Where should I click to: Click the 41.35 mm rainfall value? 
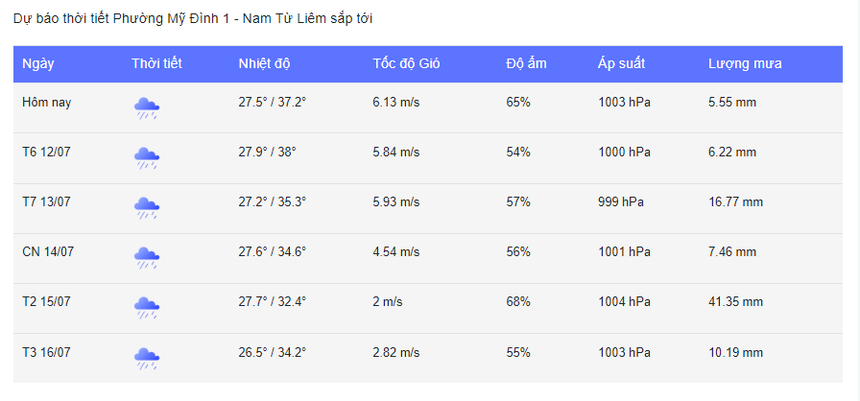735,302
